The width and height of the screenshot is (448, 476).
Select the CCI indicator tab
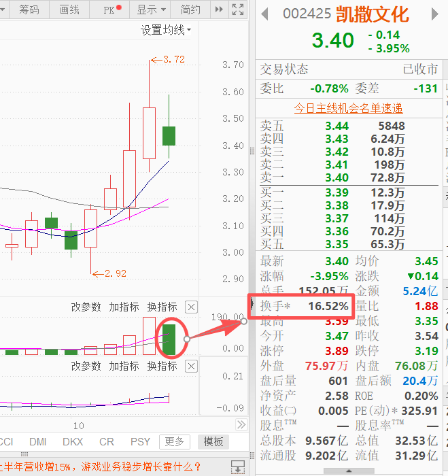click(6, 442)
